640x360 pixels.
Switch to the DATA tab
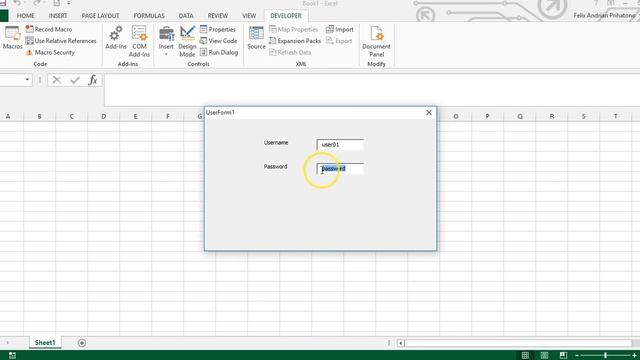(186, 16)
